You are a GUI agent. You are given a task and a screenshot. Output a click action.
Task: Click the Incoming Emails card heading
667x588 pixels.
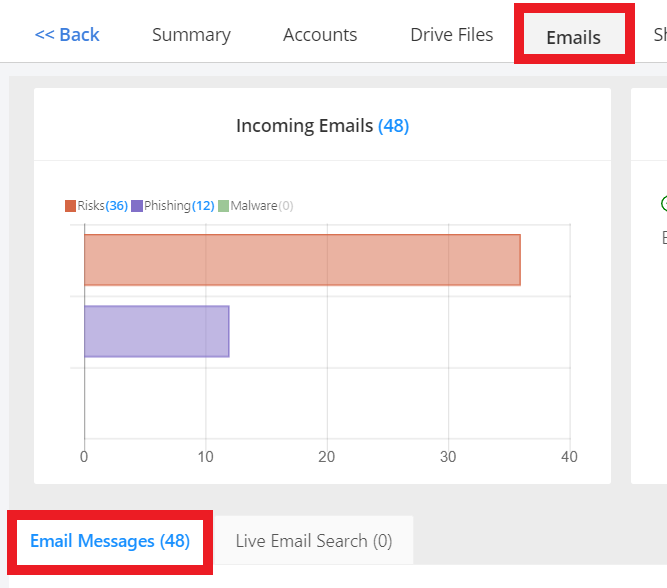(x=305, y=126)
